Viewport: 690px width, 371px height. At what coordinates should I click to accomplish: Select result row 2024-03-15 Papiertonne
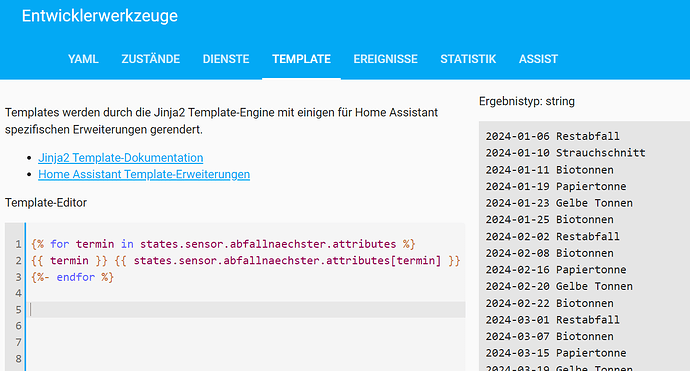556,353
